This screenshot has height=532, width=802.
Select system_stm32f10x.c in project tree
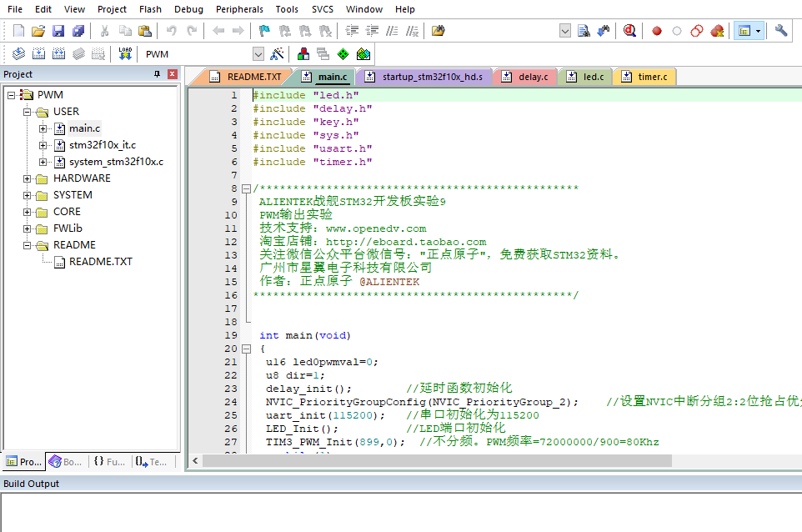pos(116,162)
